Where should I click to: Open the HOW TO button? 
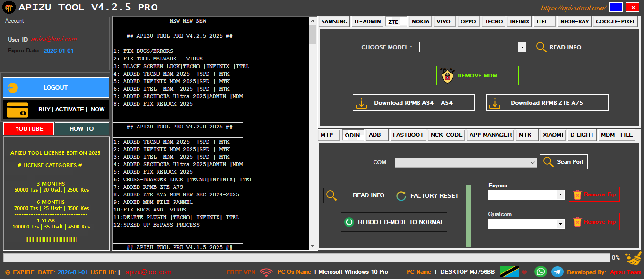pos(82,129)
